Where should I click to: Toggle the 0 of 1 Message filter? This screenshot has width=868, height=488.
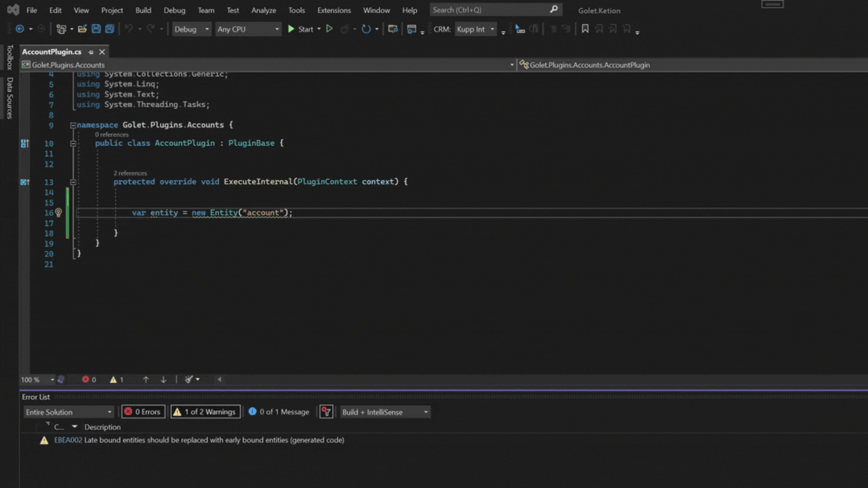(278, 412)
